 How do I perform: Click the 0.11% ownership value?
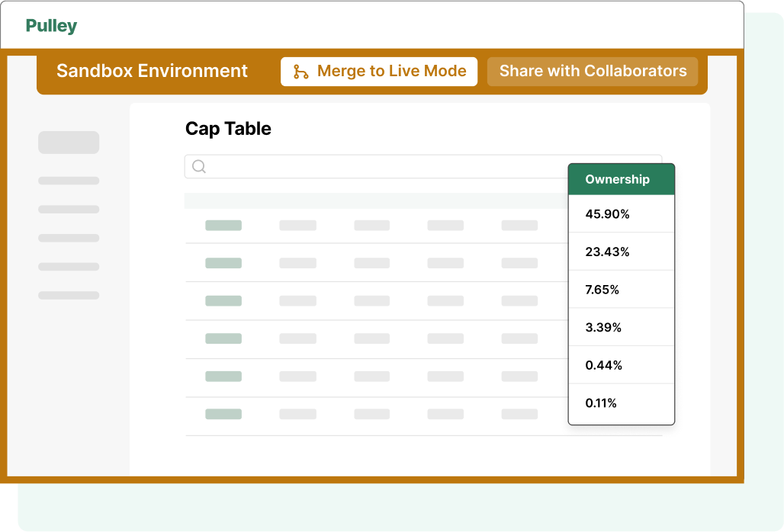click(x=621, y=403)
